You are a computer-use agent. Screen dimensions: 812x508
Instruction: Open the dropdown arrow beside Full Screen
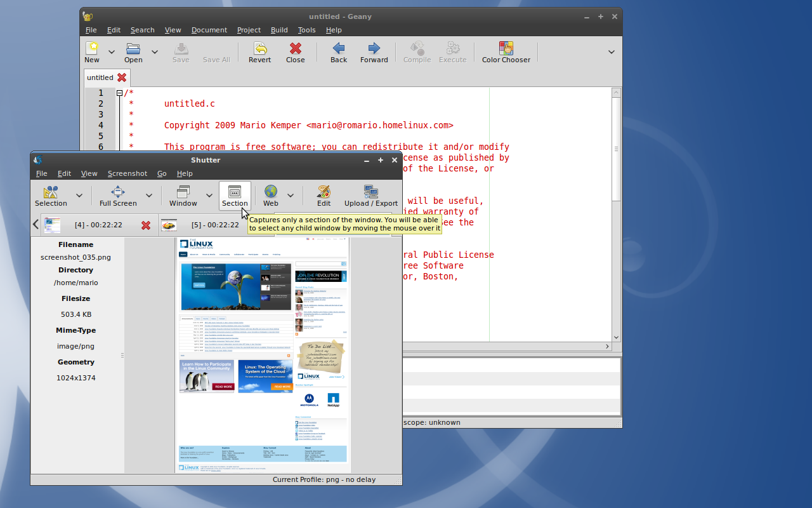(x=149, y=196)
